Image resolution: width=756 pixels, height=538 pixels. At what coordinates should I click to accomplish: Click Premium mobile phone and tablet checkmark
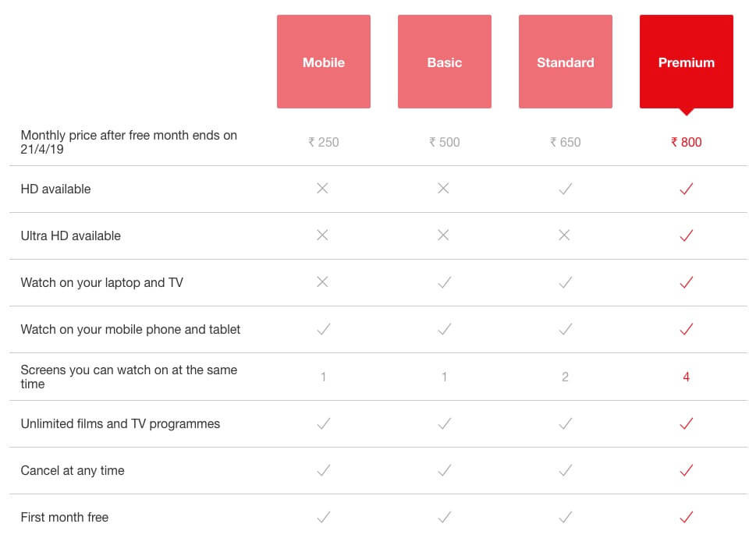[687, 329]
